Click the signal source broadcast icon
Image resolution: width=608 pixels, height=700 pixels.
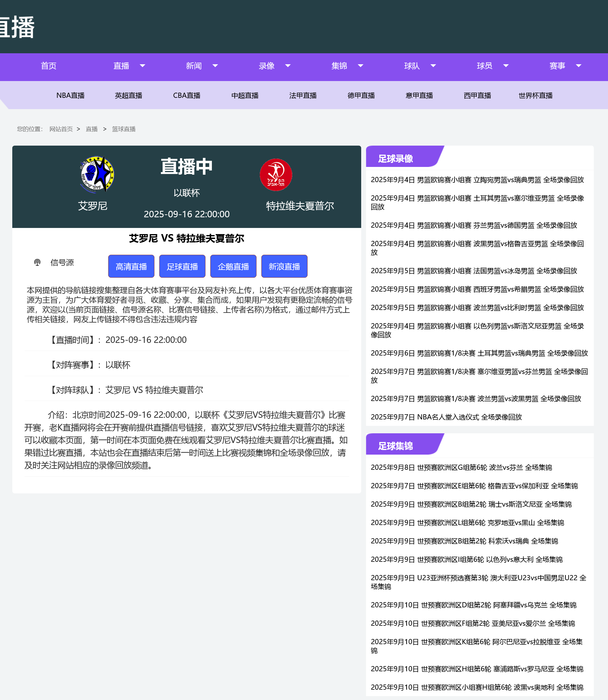click(37, 262)
